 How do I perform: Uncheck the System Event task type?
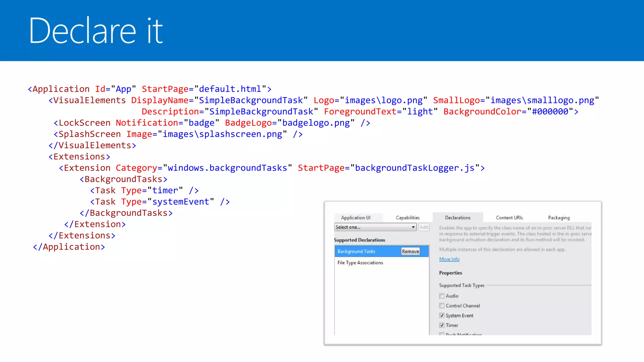[442, 315]
